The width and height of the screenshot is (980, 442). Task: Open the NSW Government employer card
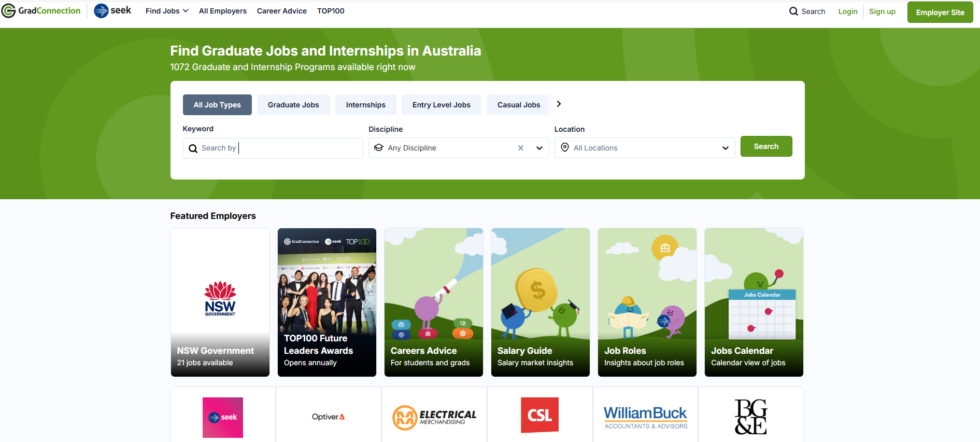click(220, 302)
